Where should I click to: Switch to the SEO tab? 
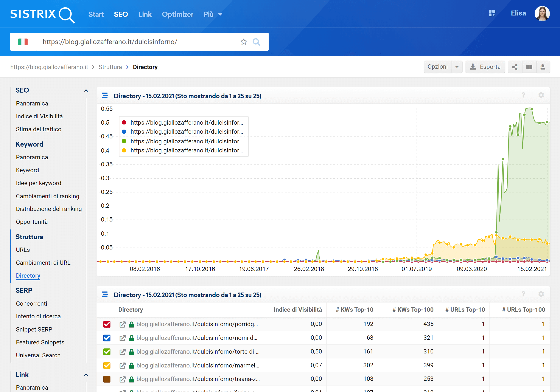click(121, 14)
